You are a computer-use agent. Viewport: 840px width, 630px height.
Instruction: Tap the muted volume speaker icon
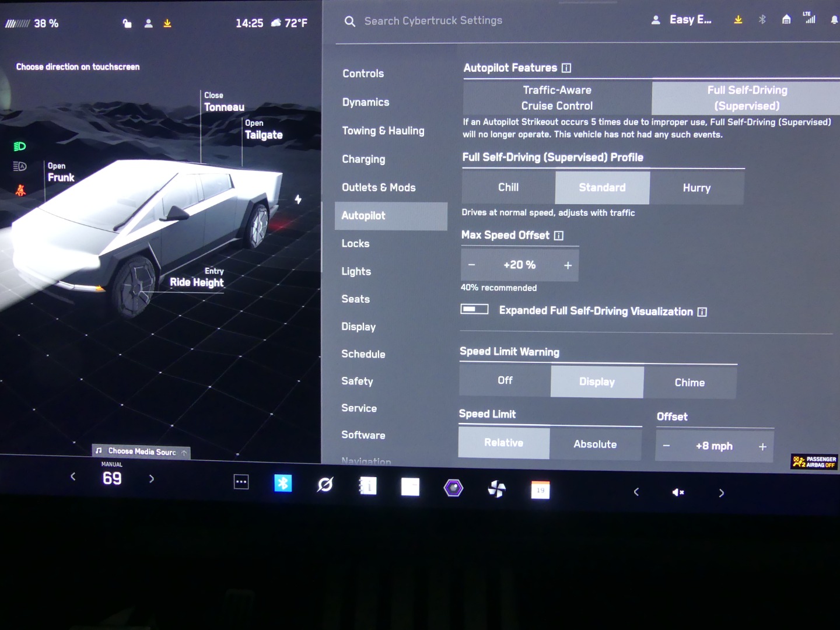(x=678, y=492)
